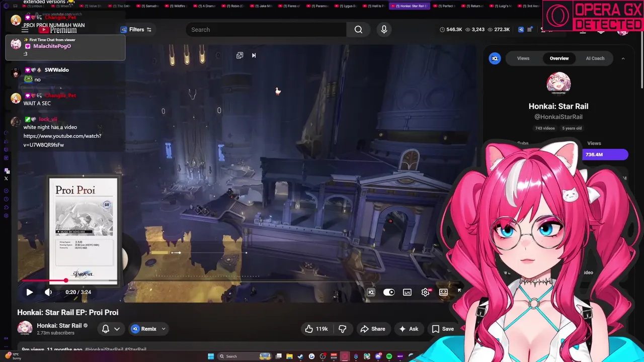Open the Filters dropdown

[x=136, y=30]
